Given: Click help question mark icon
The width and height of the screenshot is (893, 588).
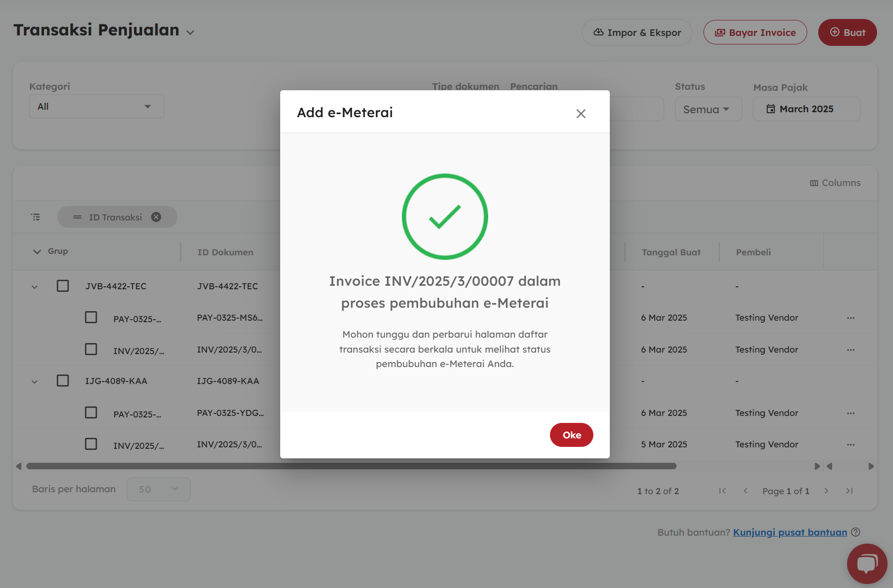Looking at the screenshot, I should click(x=856, y=532).
